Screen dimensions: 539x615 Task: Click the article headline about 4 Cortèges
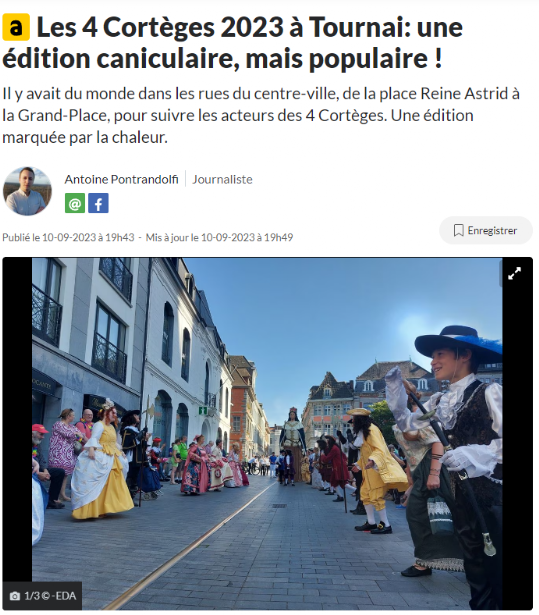point(233,43)
